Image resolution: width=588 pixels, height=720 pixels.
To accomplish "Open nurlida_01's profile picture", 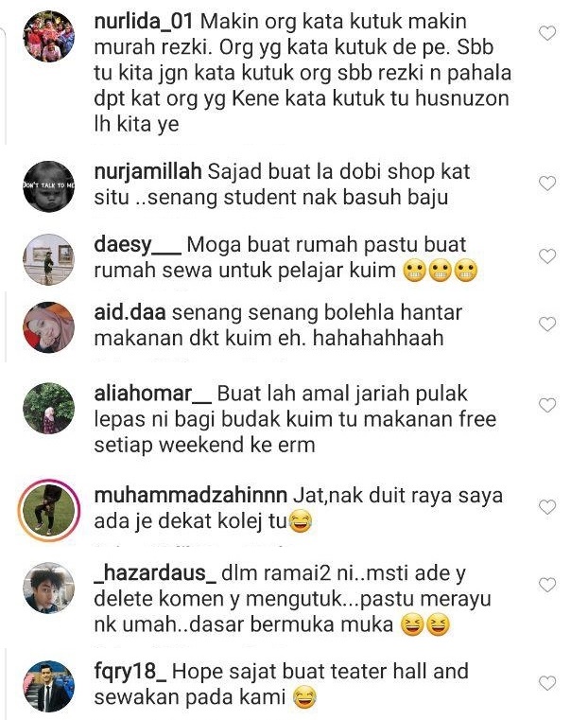I will 48,36.
